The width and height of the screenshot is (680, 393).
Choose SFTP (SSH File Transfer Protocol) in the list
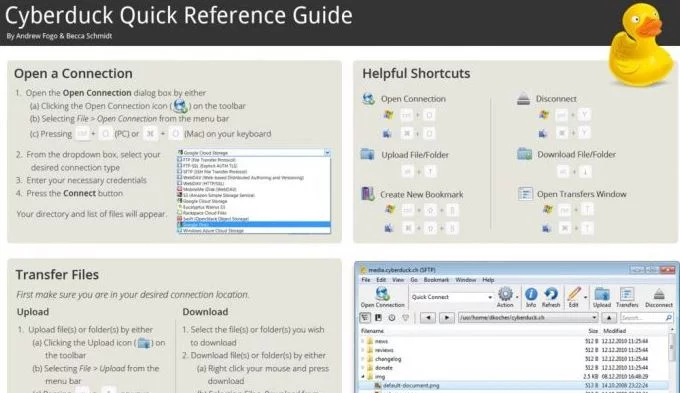[x=254, y=171]
